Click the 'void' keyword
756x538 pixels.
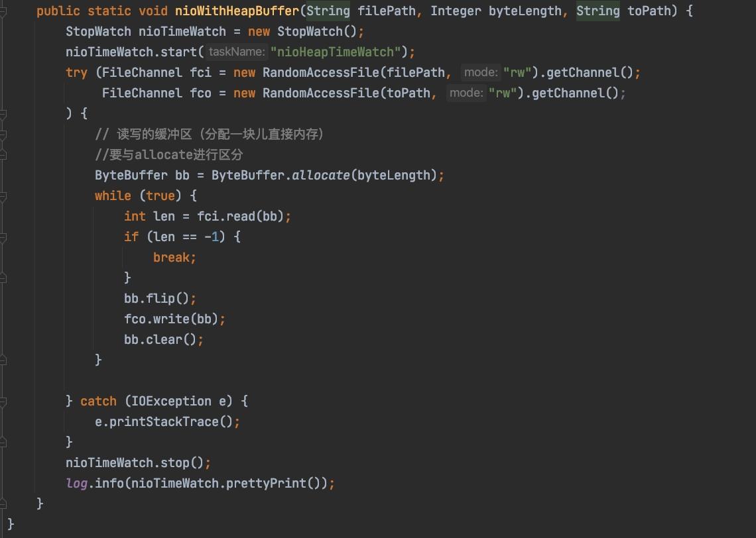pos(153,11)
